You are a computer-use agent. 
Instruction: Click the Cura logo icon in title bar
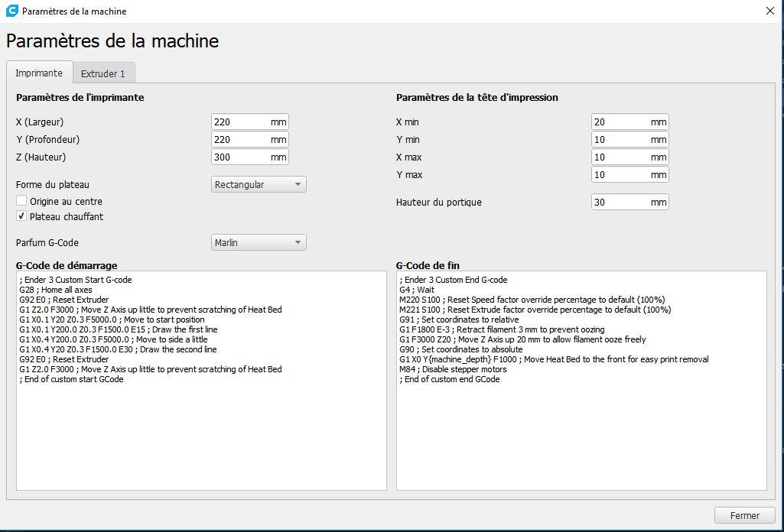coord(12,11)
